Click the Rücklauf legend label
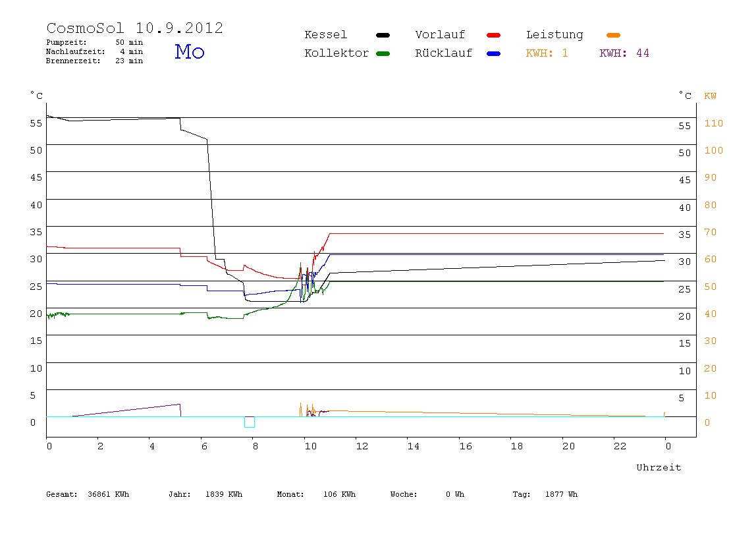Screen dimensions: 756x535 point(444,53)
